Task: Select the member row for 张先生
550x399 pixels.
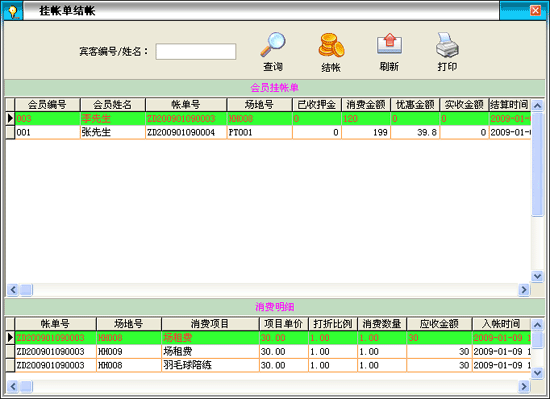Action: pyautogui.click(x=268, y=133)
